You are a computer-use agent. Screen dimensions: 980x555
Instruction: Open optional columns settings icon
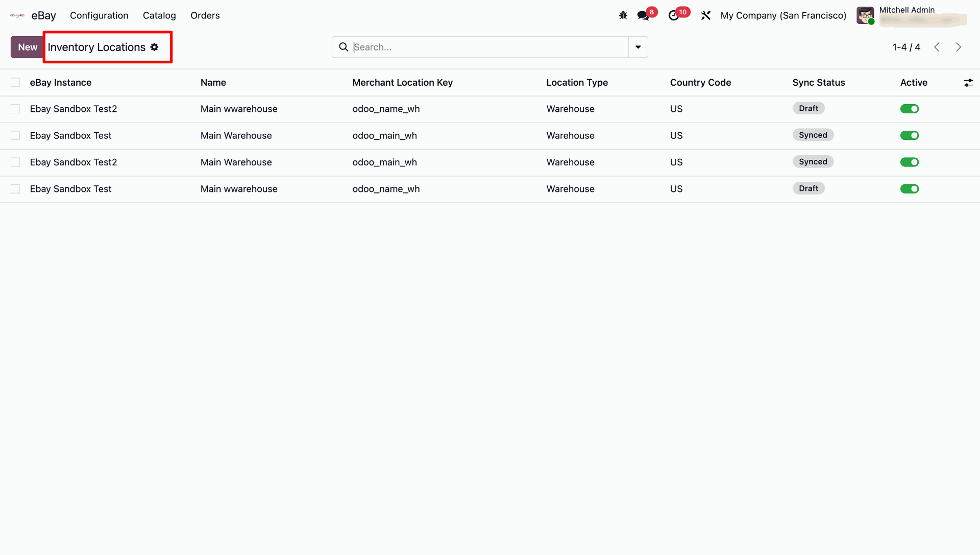click(968, 83)
